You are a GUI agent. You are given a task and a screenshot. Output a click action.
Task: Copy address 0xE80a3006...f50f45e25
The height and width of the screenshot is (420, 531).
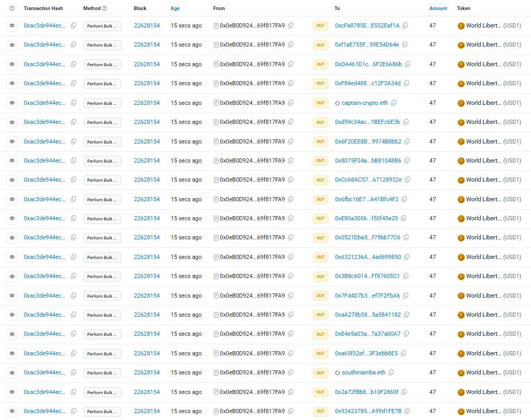(x=403, y=218)
